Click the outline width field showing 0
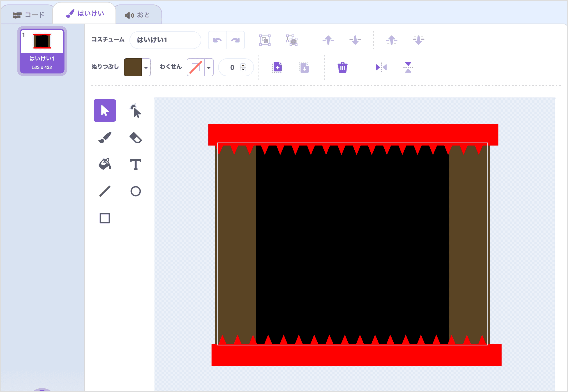Screen dimensions: 568x392 pos(236,67)
